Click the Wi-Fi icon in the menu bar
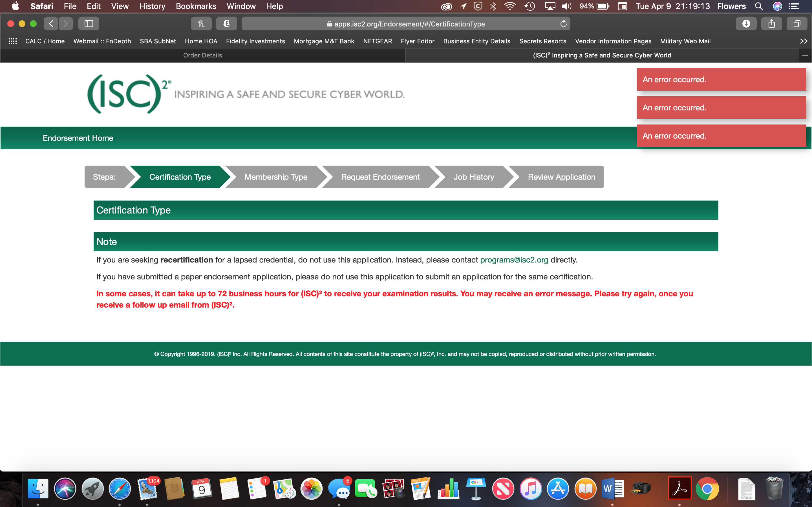The width and height of the screenshot is (812, 507). point(510,6)
